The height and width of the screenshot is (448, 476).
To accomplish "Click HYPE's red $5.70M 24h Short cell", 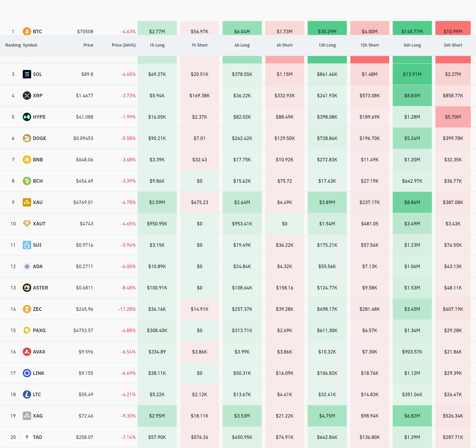I will [x=453, y=117].
